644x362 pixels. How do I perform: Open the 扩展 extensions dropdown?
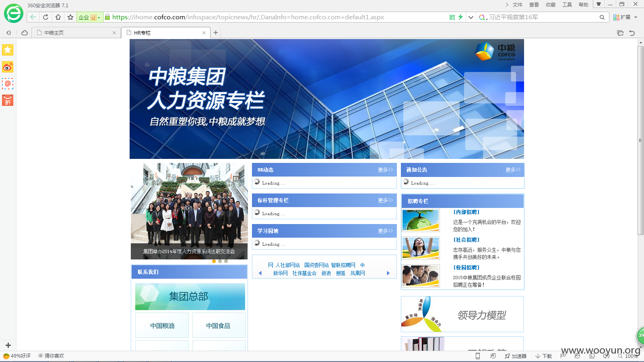[625, 17]
